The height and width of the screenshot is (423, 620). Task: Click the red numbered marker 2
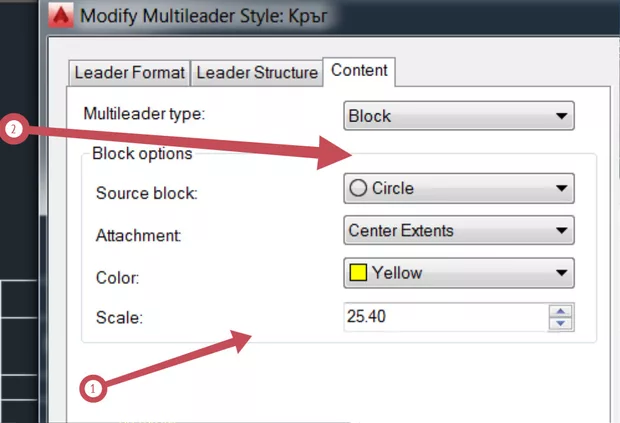pyautogui.click(x=13, y=129)
